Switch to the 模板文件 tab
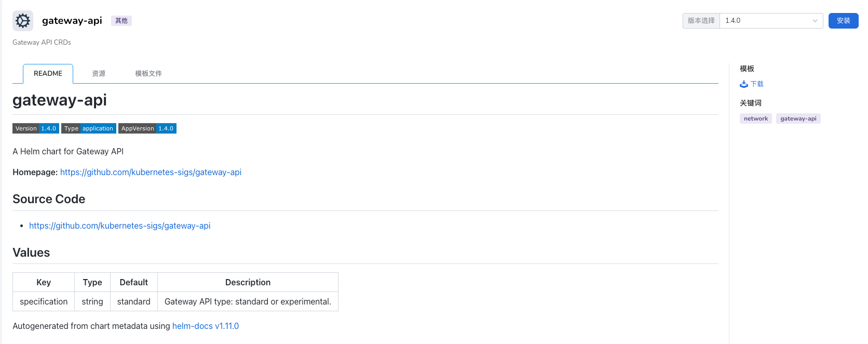This screenshot has height=344, width=868. (148, 74)
